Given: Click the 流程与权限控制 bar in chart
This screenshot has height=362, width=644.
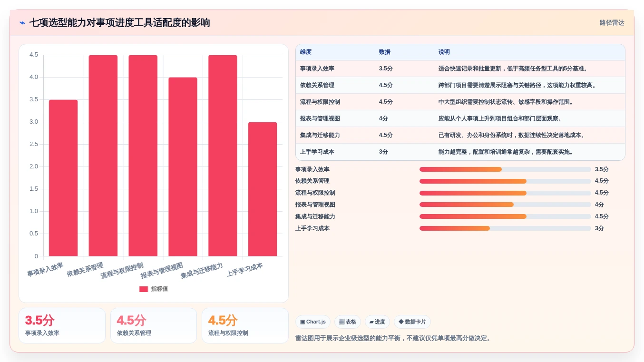Looking at the screenshot, I should click(143, 156).
